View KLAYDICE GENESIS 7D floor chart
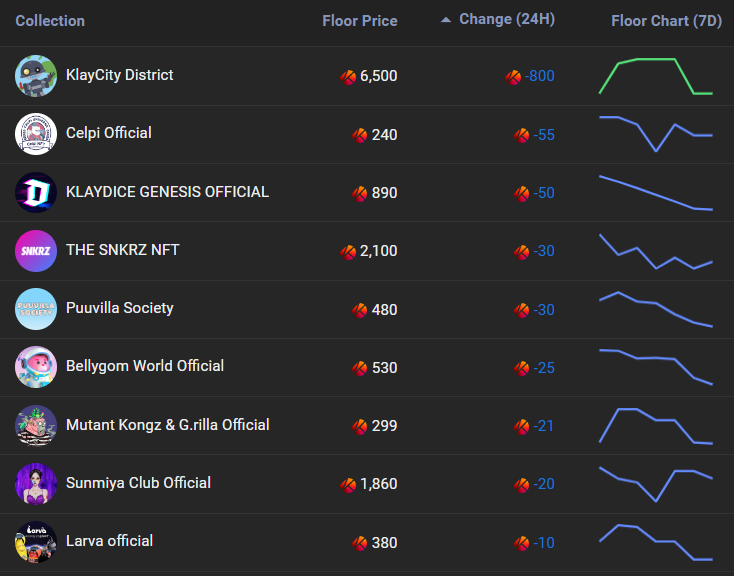 pos(656,192)
